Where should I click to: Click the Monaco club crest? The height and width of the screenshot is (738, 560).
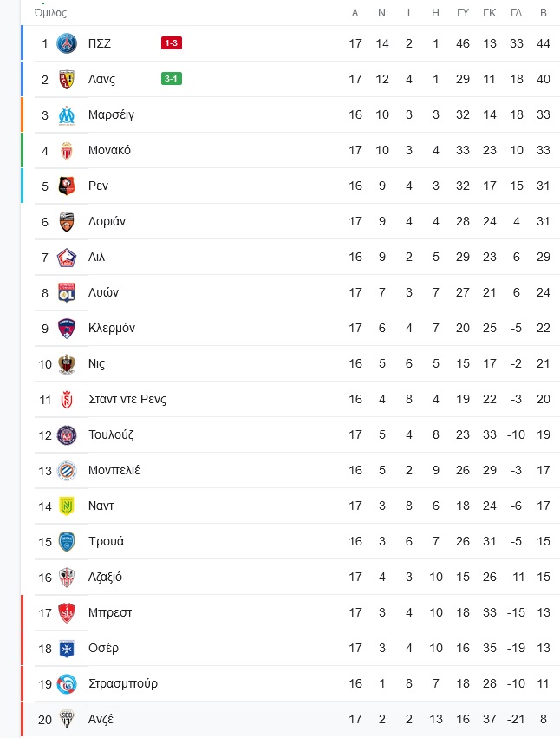coord(67,150)
